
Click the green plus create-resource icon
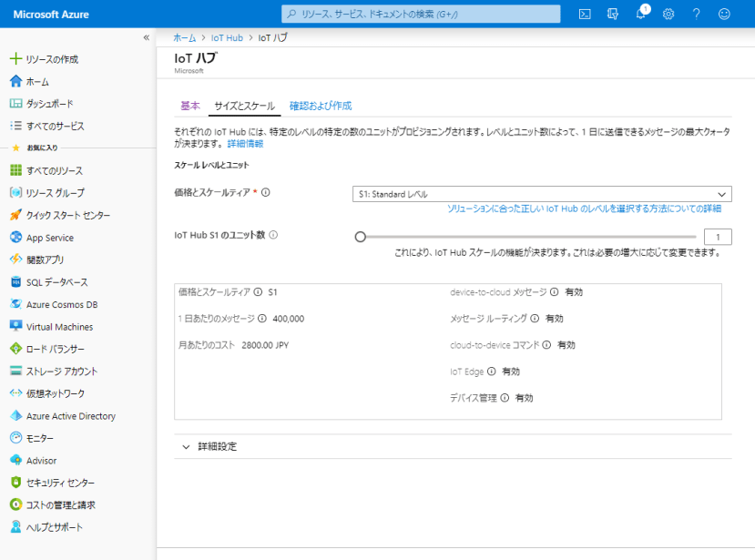[15, 59]
